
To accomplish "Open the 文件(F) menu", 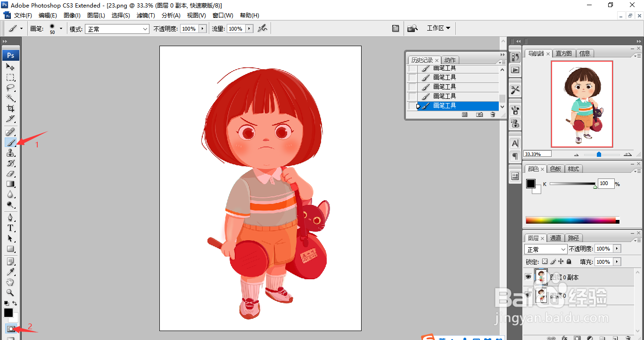I will pyautogui.click(x=23, y=16).
